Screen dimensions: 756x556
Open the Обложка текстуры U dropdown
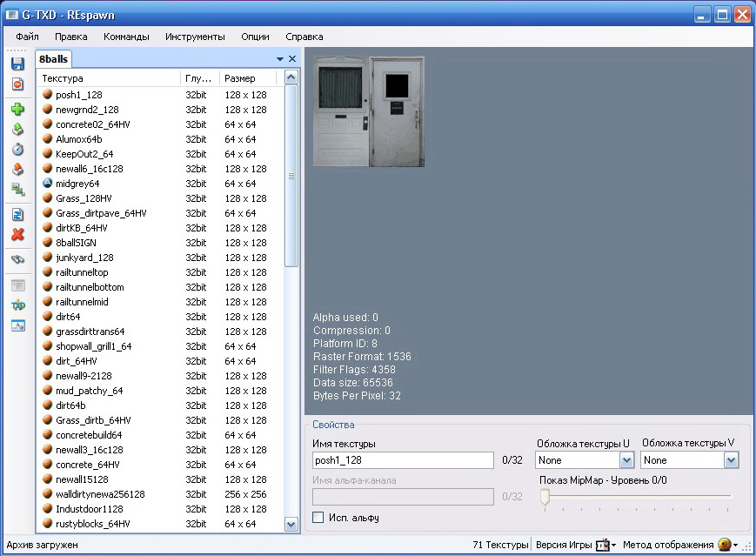pyautogui.click(x=626, y=460)
